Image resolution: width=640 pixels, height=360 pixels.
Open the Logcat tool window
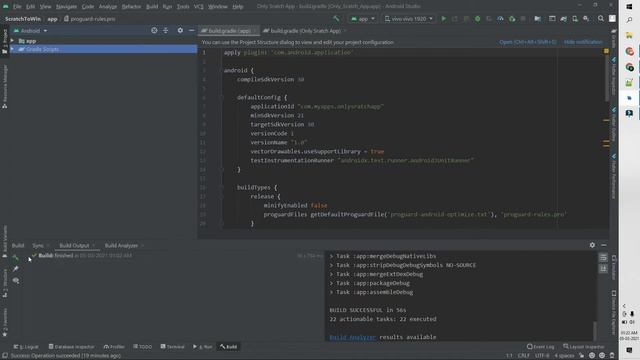click(26, 347)
